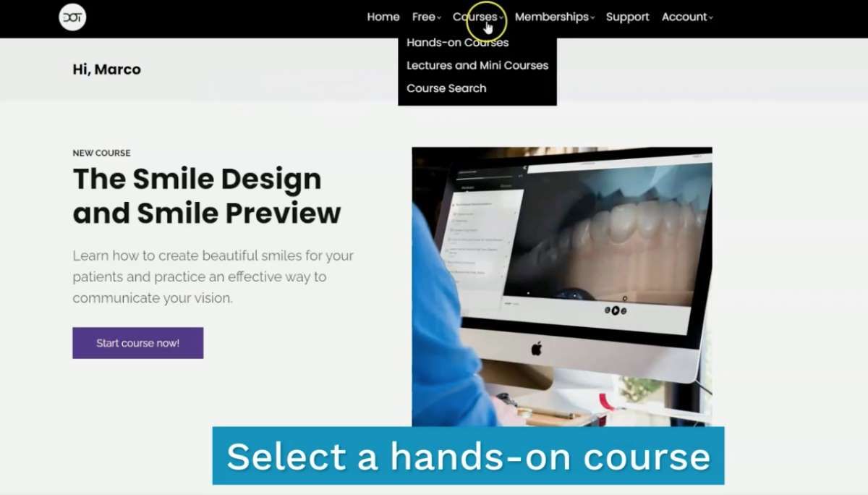This screenshot has width=868, height=495.
Task: Expand the Free dropdown menu
Action: point(427,17)
